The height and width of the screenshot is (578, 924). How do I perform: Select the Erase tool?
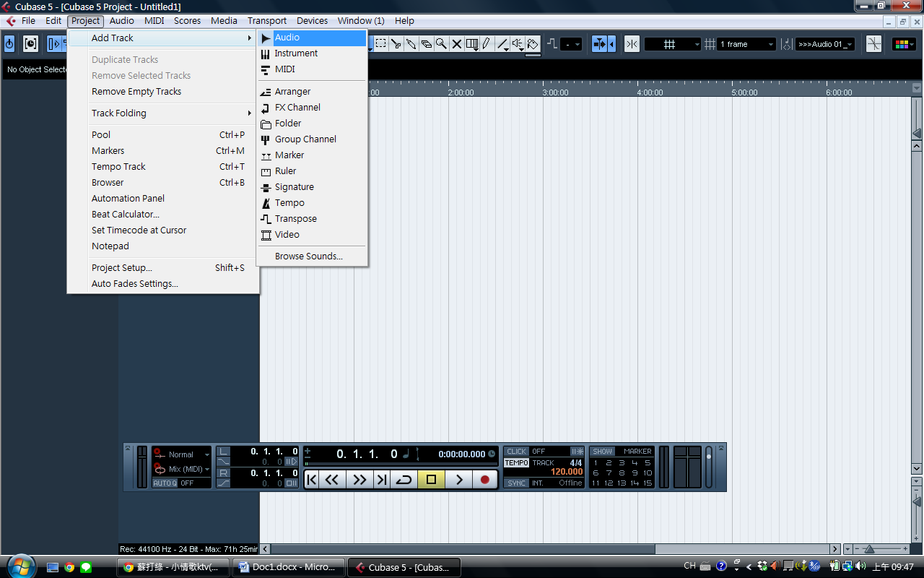point(426,44)
